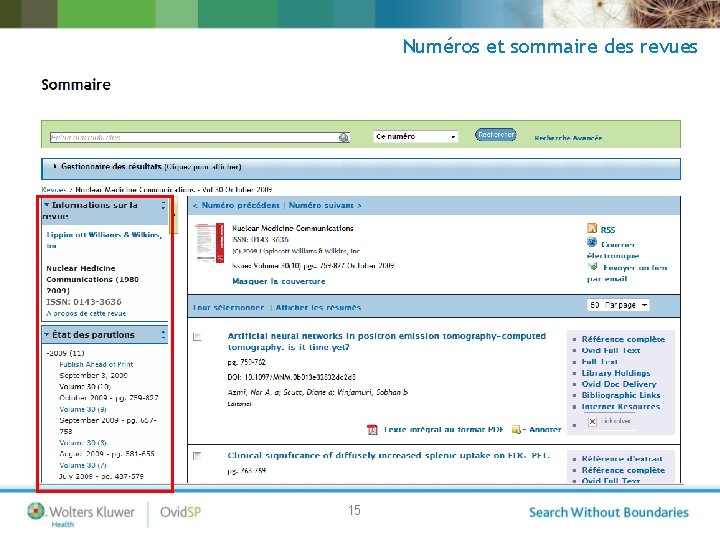
Task: Open 'Publish Ahead of Print' issue
Action: (96, 364)
